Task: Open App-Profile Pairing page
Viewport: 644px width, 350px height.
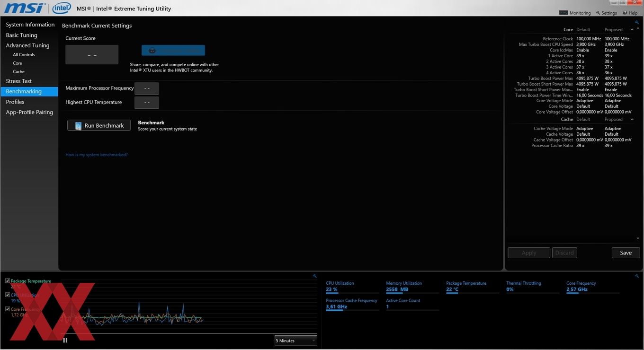Action: pos(29,113)
